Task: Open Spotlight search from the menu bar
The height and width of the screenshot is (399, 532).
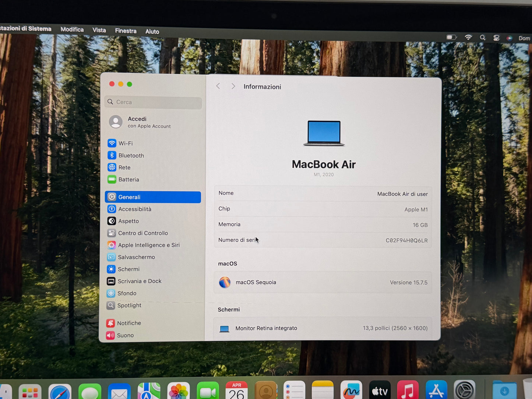Action: 482,37
